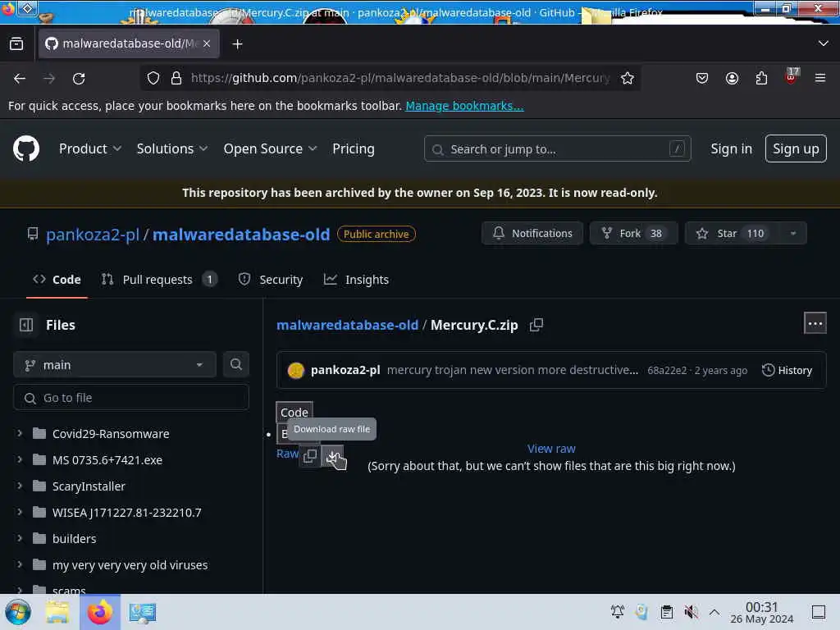The image size is (840, 630).
Task: Focus the Search or jump to field
Action: tap(557, 149)
